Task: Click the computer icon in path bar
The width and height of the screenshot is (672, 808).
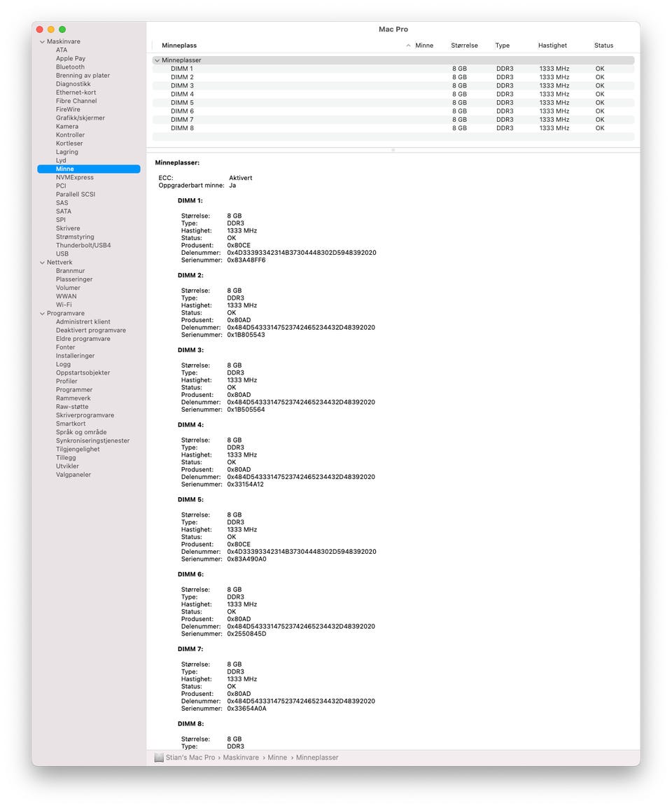Action: [x=159, y=758]
